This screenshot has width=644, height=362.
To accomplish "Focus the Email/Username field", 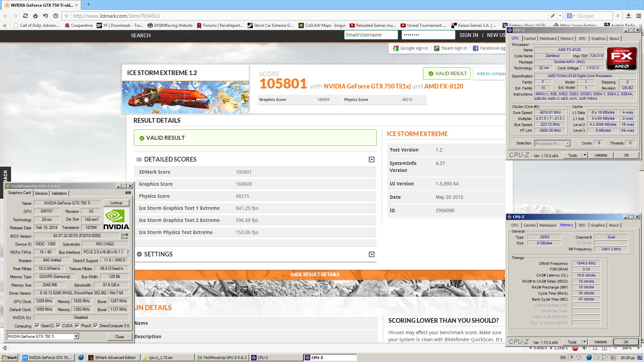I will (371, 35).
